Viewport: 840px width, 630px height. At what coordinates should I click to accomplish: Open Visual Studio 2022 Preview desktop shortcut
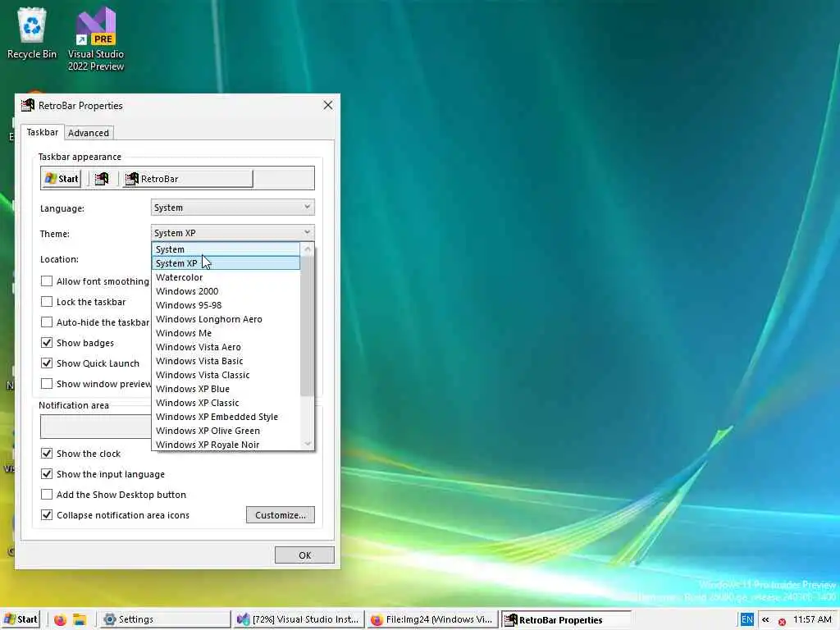pyautogui.click(x=96, y=39)
